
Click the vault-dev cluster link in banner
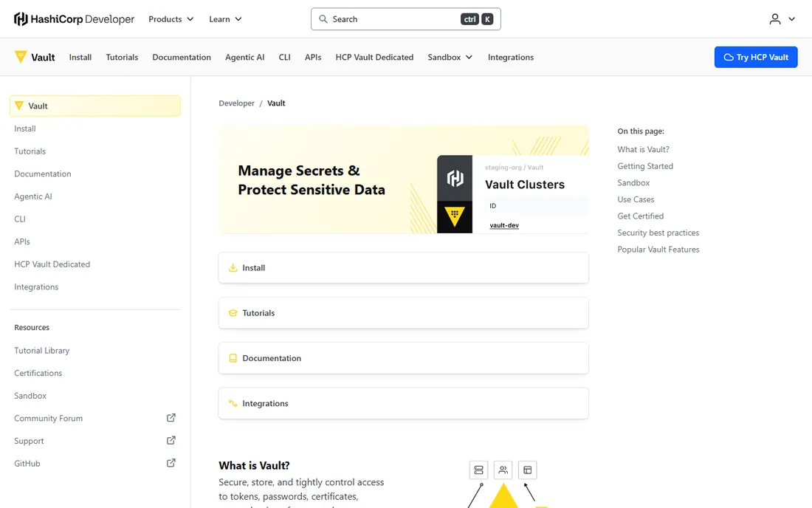[x=504, y=225]
